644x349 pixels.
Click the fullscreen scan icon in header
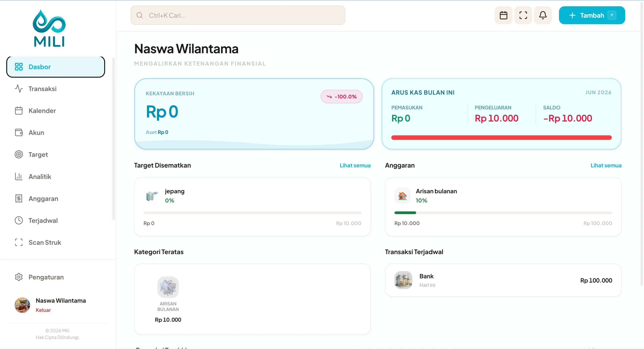point(523,15)
